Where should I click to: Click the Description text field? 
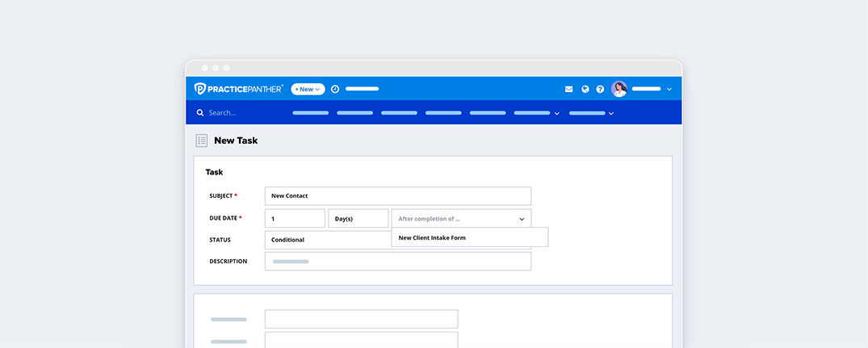(x=398, y=261)
